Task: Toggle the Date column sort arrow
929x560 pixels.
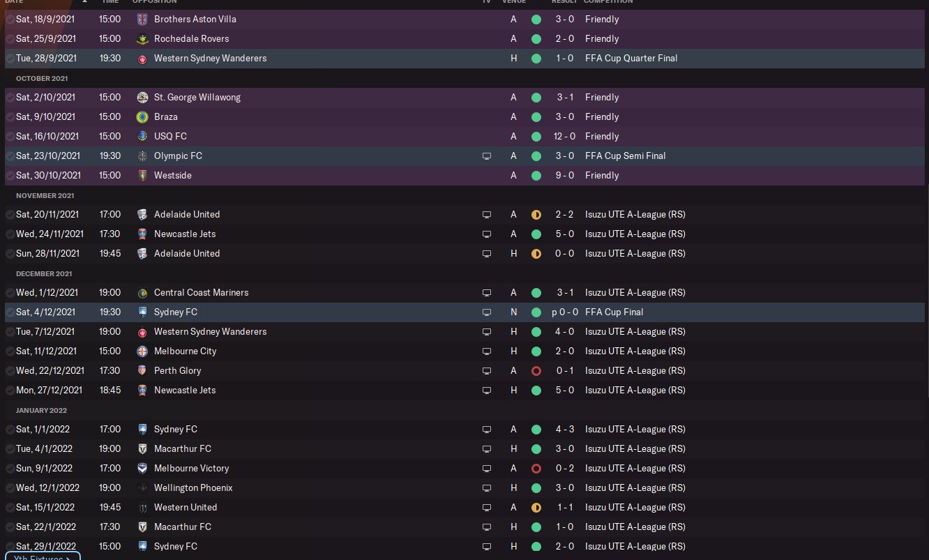Action: (84, 1)
